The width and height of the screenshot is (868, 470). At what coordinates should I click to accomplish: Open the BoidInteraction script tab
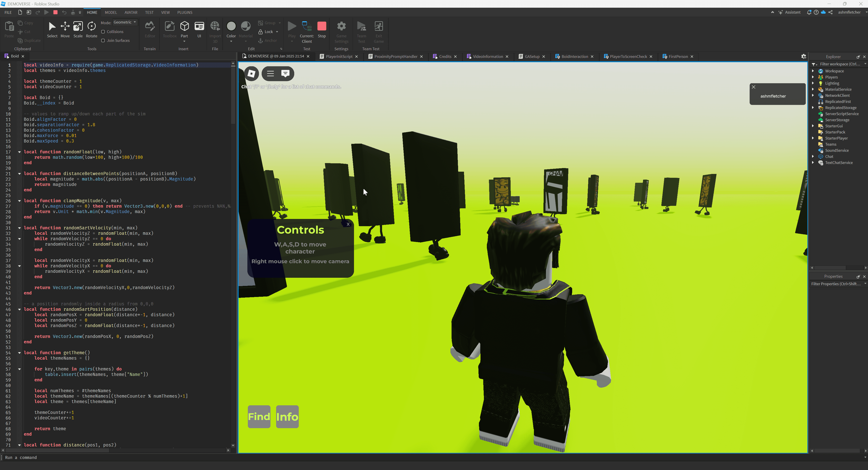[x=574, y=57]
